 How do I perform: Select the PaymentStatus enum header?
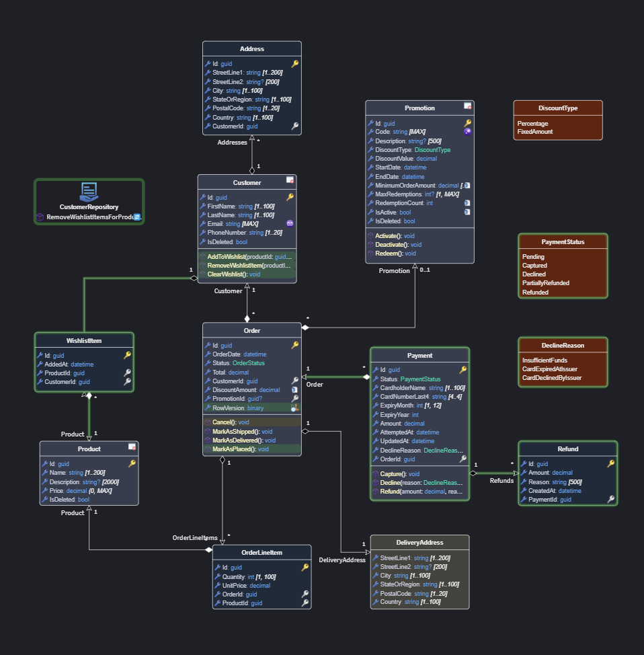click(563, 242)
